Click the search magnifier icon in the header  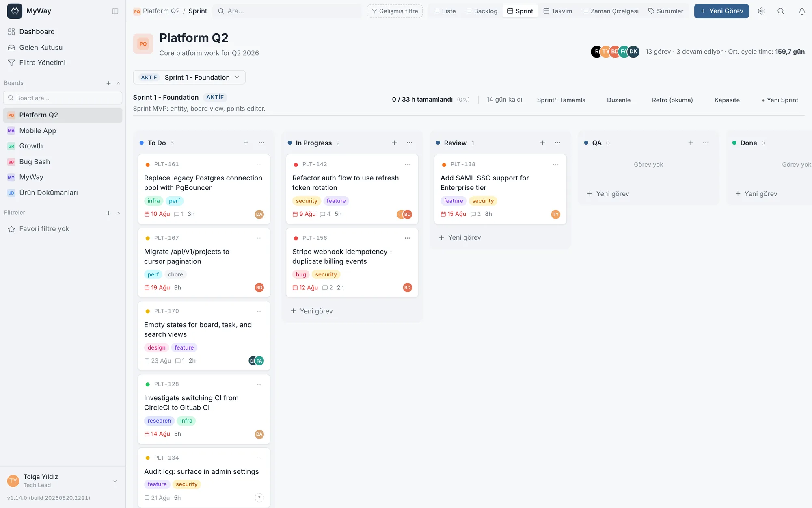(781, 11)
